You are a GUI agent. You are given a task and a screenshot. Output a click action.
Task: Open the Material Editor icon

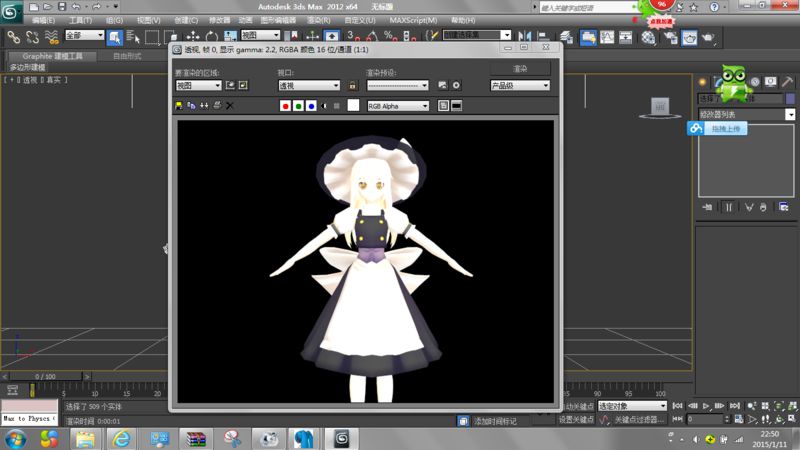click(648, 37)
